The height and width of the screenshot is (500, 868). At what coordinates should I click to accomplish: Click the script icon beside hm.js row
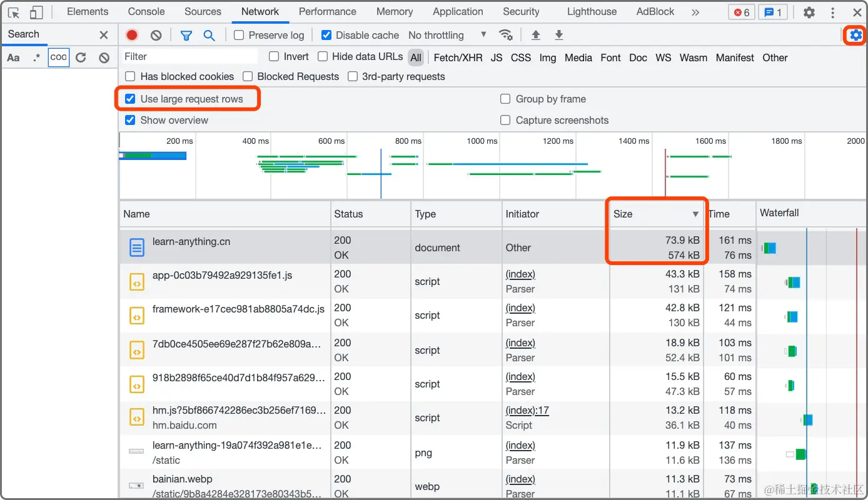click(x=136, y=417)
